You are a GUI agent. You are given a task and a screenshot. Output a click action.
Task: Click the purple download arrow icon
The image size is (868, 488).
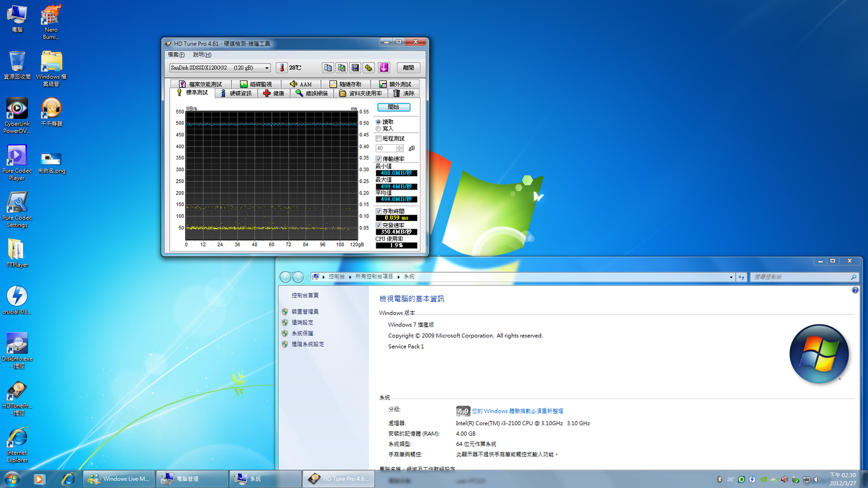[384, 68]
